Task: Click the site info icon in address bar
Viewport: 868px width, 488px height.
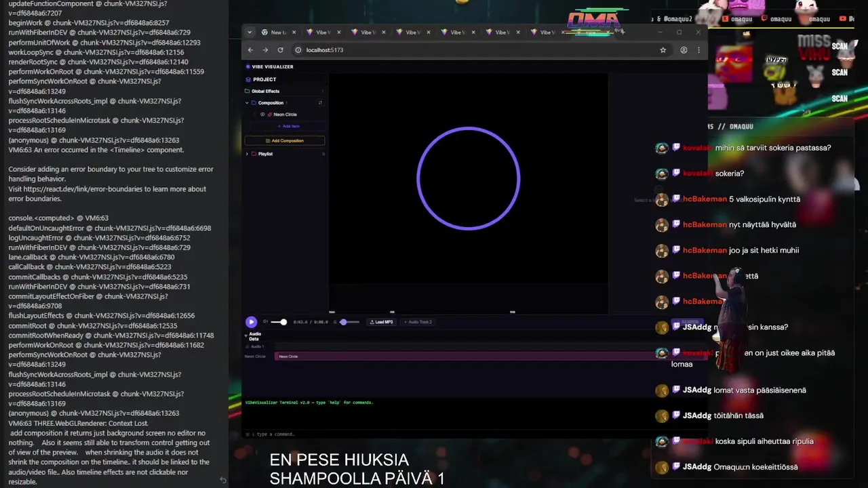Action: [298, 50]
